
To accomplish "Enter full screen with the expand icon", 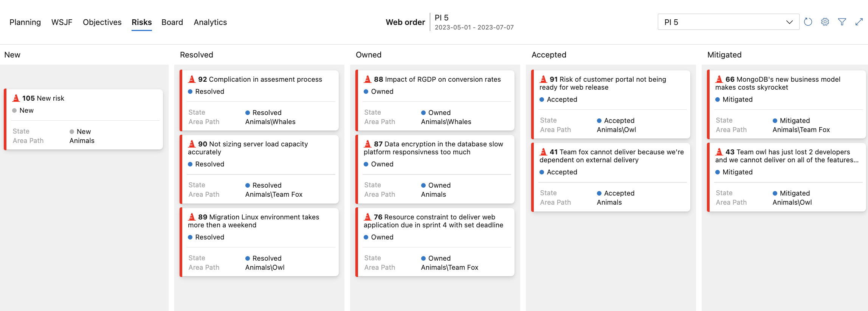I will [859, 22].
